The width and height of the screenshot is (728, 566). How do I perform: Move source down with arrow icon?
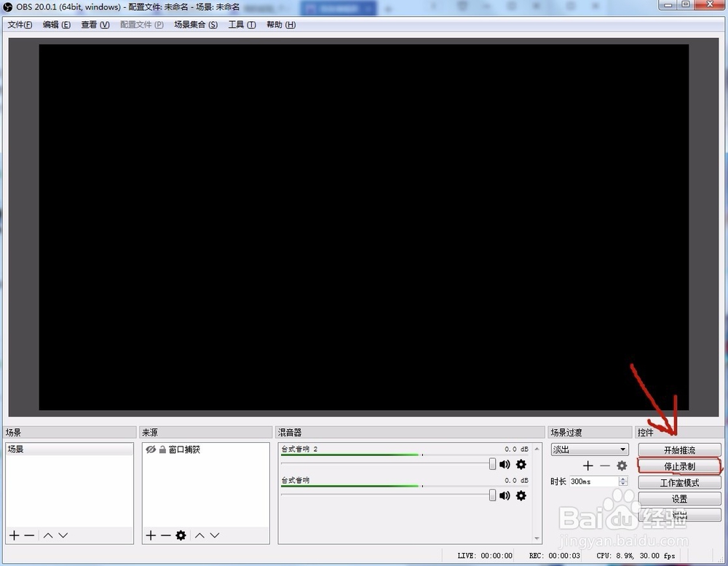pos(215,535)
